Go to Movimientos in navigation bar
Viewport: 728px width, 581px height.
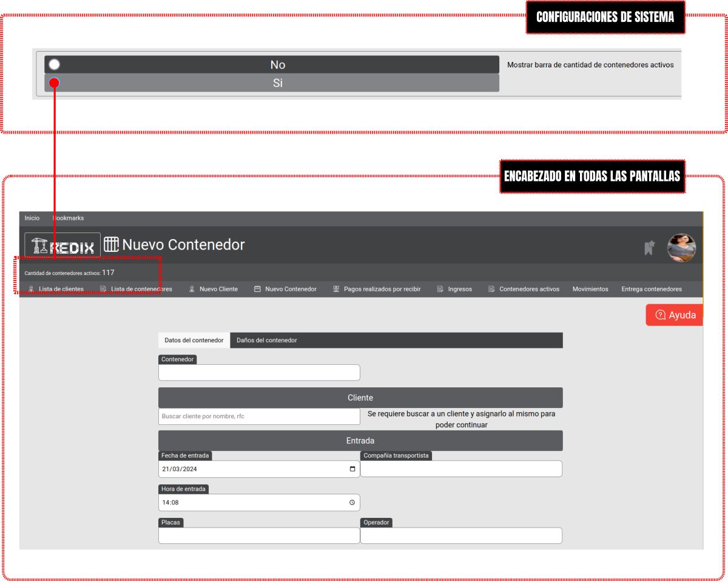pyautogui.click(x=590, y=290)
